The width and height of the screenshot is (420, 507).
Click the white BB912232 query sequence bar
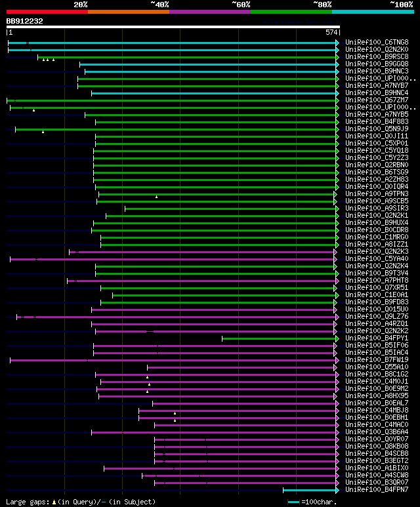(173, 27)
